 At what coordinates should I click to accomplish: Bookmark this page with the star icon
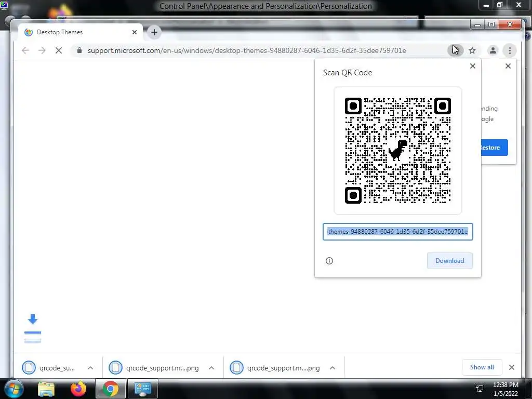[472, 50]
